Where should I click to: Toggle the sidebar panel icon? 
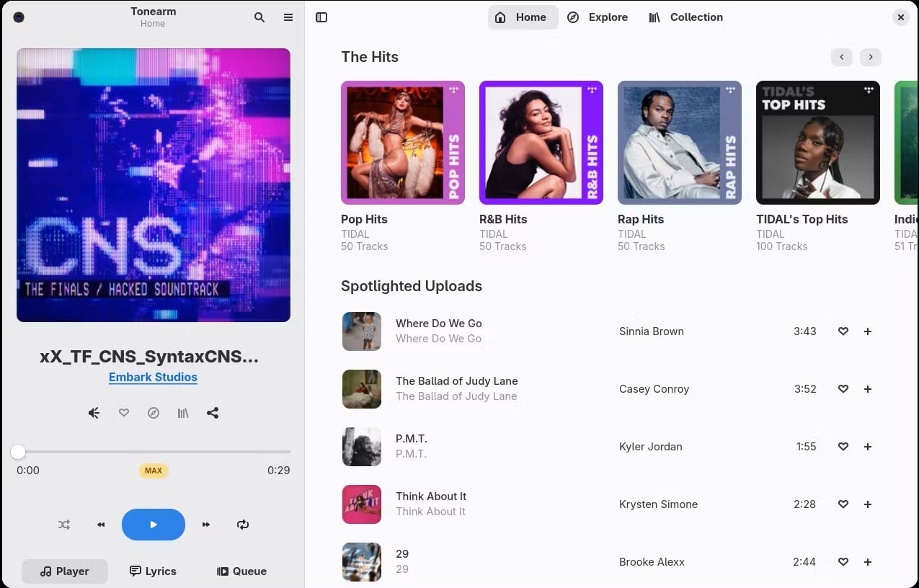(x=321, y=17)
